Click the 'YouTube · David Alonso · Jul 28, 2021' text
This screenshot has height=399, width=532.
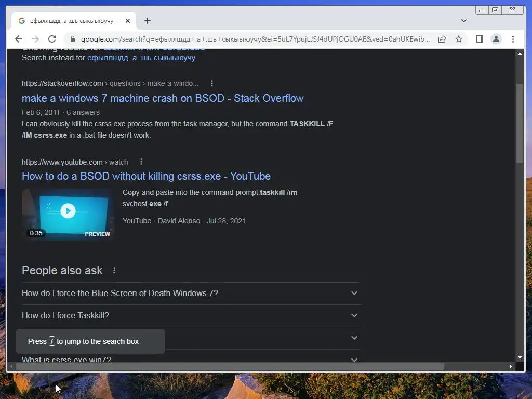(184, 221)
